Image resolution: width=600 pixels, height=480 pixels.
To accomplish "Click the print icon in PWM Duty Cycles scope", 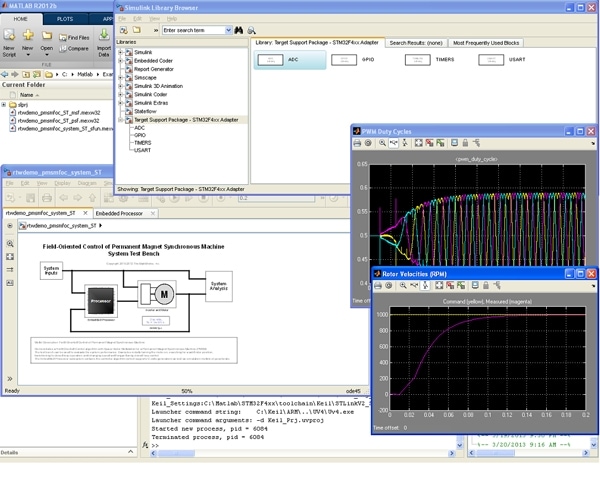I will (358, 143).
